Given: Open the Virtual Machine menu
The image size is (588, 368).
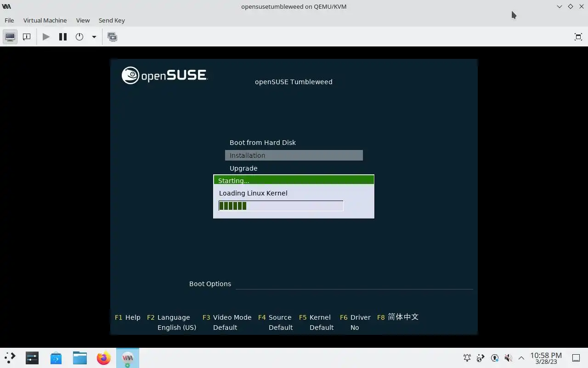Looking at the screenshot, I should (45, 20).
